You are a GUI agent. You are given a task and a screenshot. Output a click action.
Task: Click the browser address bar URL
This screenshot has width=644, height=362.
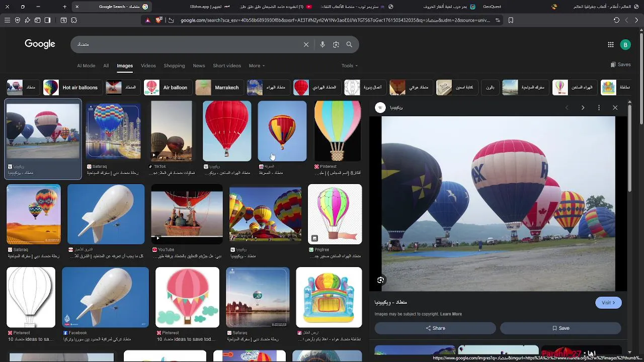click(x=335, y=20)
